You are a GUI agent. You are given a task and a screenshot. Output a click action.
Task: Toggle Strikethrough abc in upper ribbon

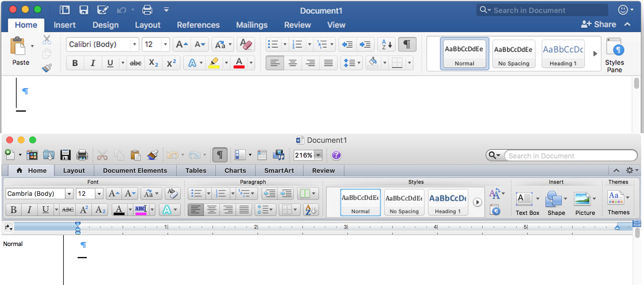pos(135,63)
